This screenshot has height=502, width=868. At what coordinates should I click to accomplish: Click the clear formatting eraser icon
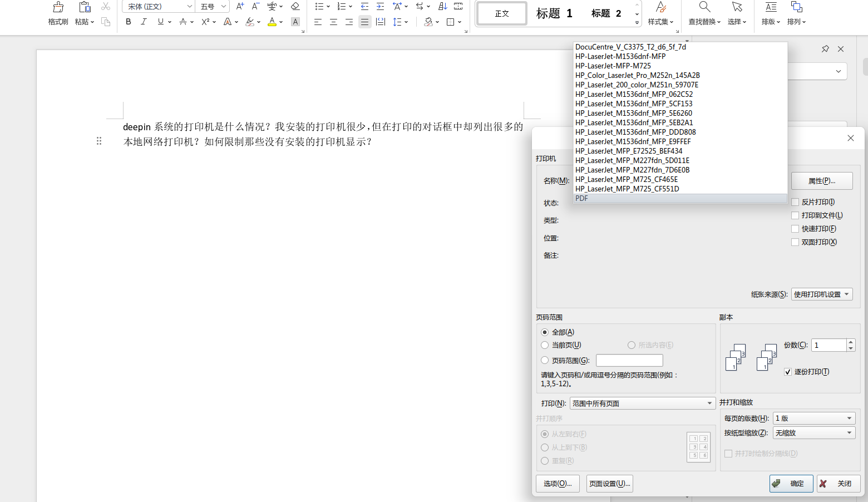295,7
